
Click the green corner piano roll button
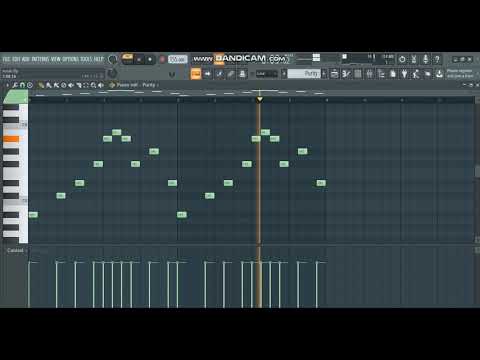pos(15,97)
